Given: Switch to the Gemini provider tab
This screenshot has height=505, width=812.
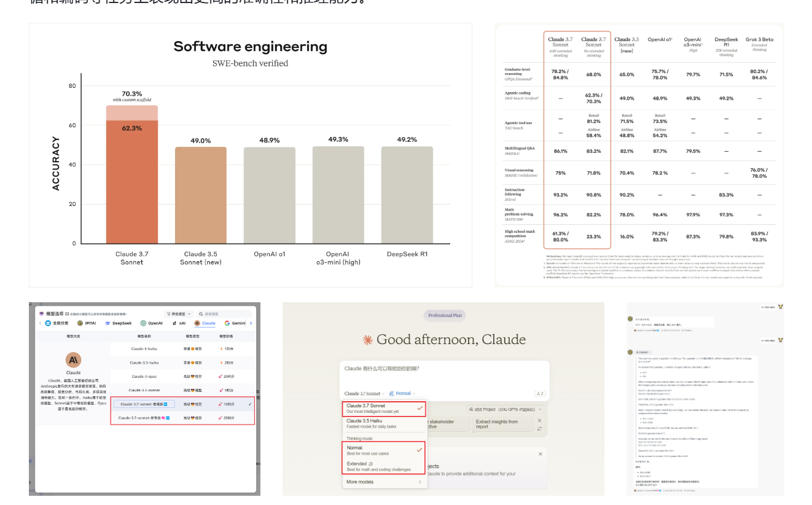Looking at the screenshot, I should (235, 323).
